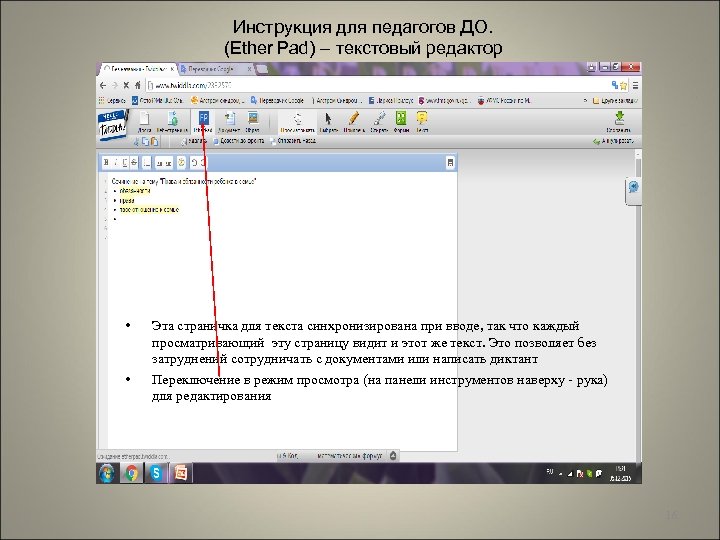The height and width of the screenshot is (540, 720).
Task: Click the indent/outdent button in EtherPad toolbar
Action: (x=164, y=163)
